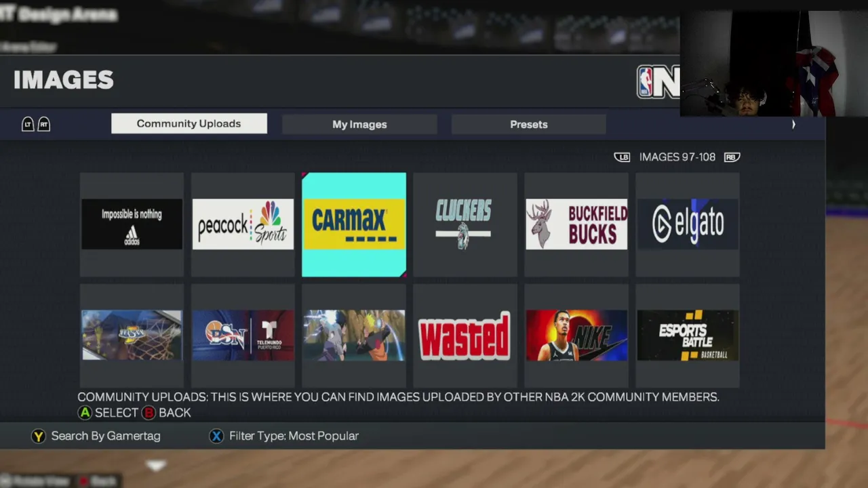
Task: Open the Community Uploads tab
Action: [x=189, y=123]
